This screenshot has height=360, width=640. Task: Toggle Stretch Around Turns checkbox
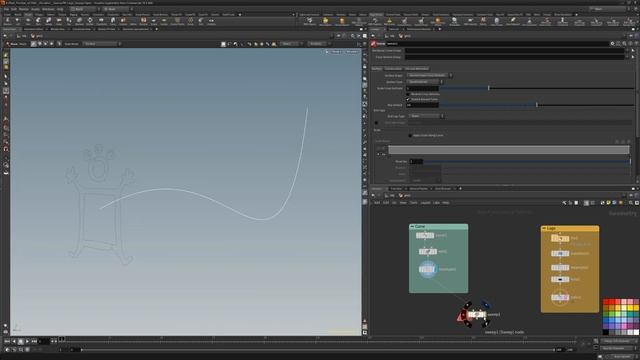click(x=408, y=99)
